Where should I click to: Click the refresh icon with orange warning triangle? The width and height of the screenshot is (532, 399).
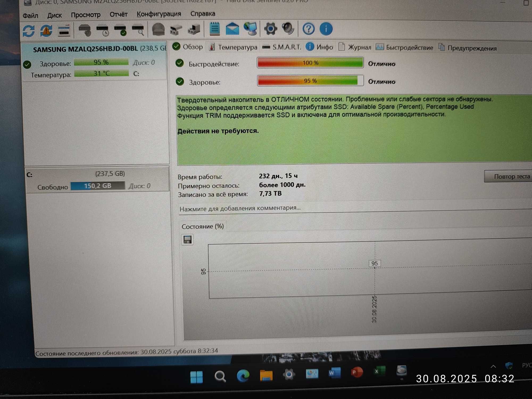(x=46, y=31)
